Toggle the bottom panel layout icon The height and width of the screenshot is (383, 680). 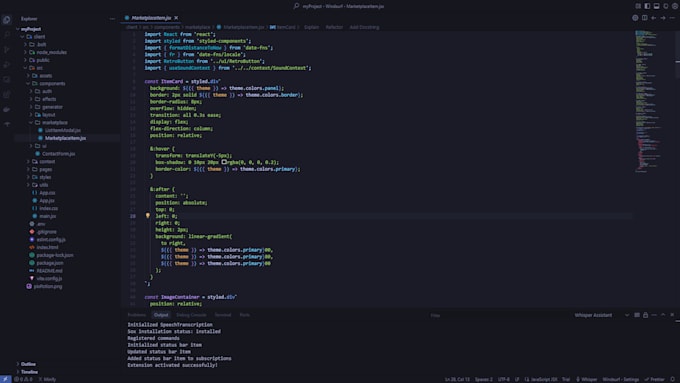pyautogui.click(x=657, y=6)
